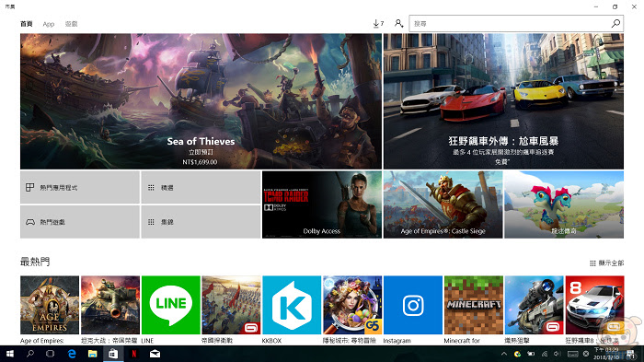Open the 集錦 tile
This screenshot has height=362, width=644.
pyautogui.click(x=201, y=222)
